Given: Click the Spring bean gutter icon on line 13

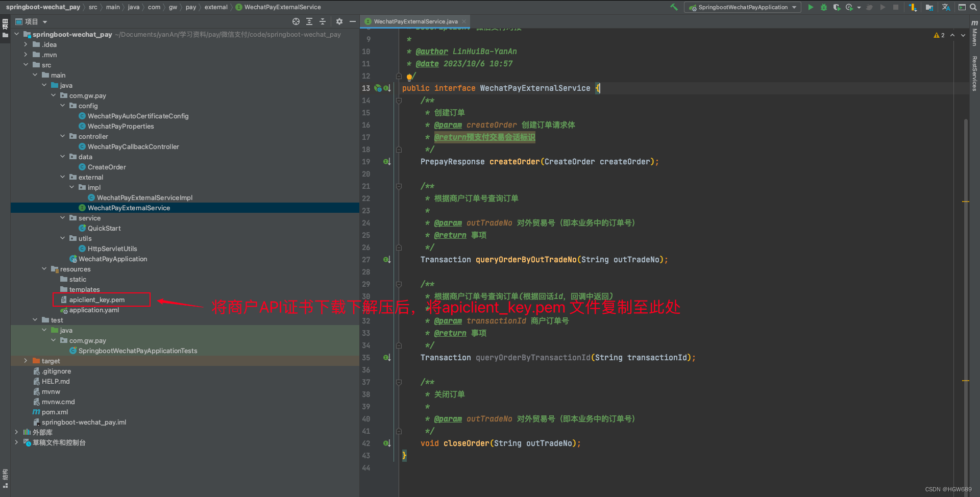Looking at the screenshot, I should [x=378, y=88].
